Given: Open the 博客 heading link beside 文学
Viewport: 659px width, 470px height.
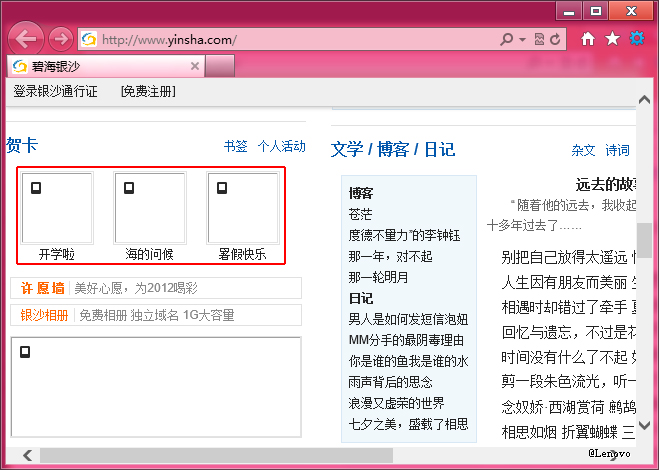Looking at the screenshot, I should coord(393,150).
